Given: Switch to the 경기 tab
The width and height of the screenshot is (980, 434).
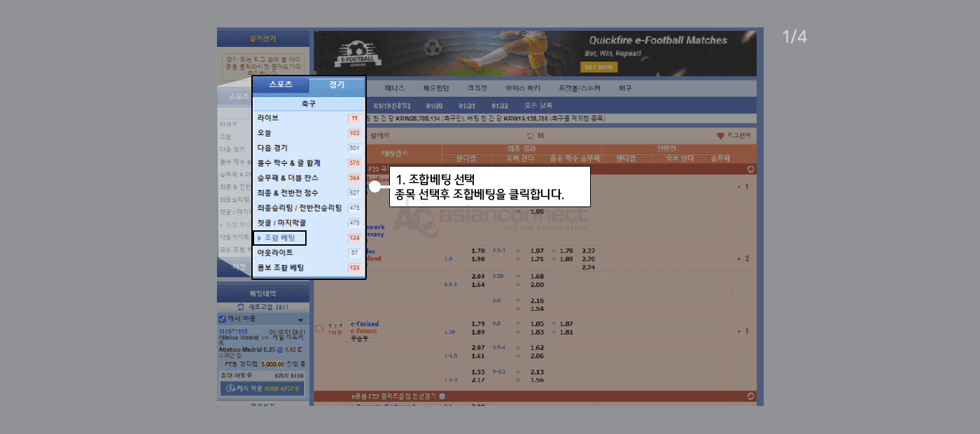Looking at the screenshot, I should 337,85.
